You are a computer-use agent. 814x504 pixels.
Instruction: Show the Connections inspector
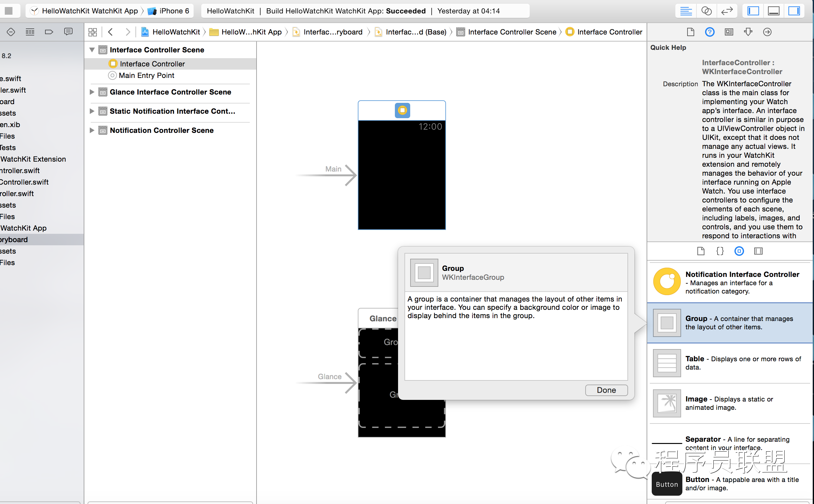[x=767, y=32]
